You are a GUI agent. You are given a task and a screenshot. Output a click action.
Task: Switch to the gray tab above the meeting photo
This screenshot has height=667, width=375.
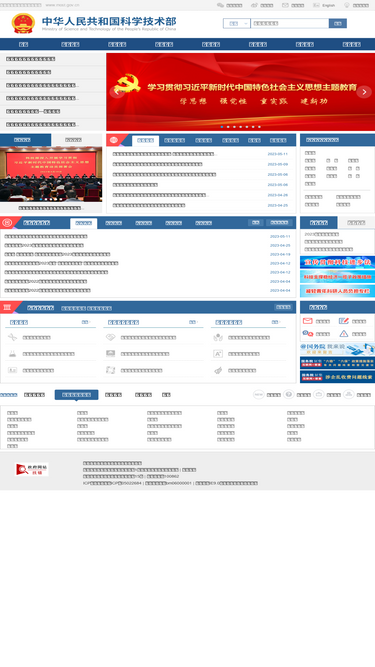pyautogui.click(x=74, y=140)
